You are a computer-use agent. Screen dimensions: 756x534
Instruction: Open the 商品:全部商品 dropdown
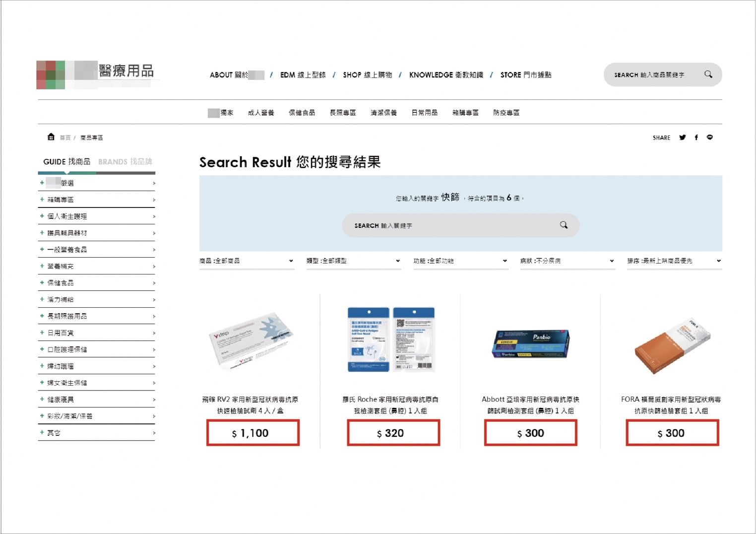click(x=247, y=261)
